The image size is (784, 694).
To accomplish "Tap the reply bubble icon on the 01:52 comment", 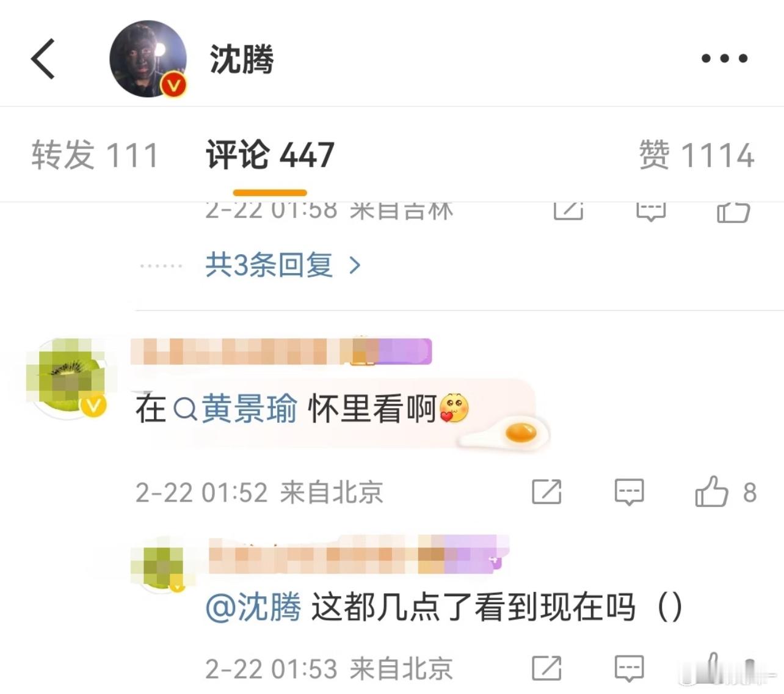I will point(629,492).
